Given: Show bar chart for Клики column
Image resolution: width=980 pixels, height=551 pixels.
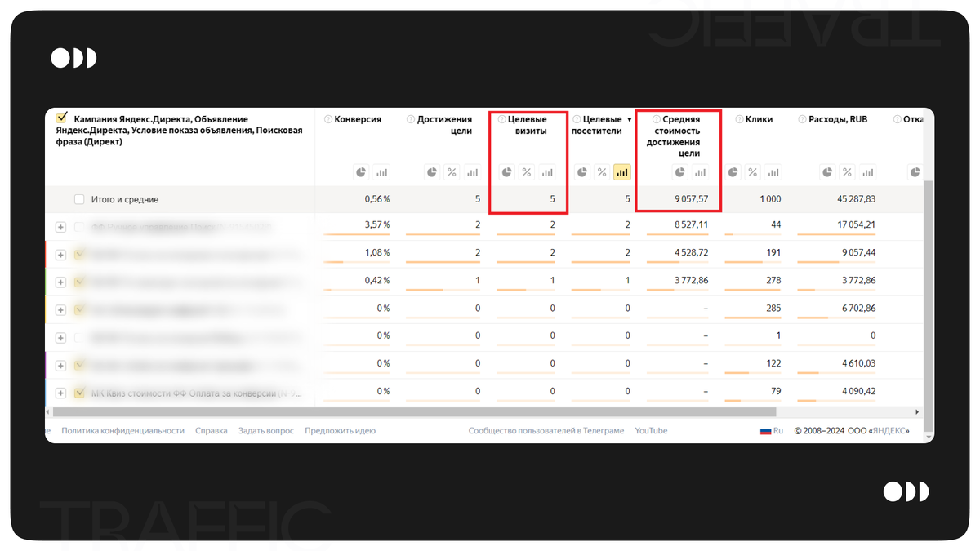Looking at the screenshot, I should click(x=773, y=172).
